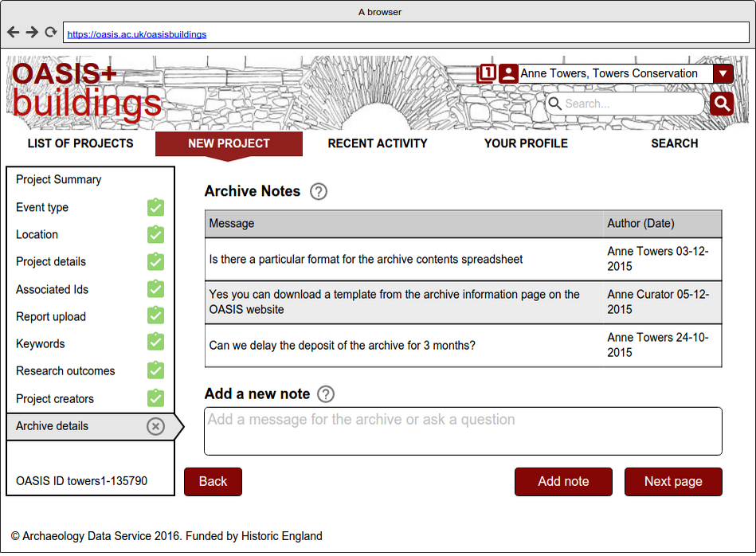Click the new note message text box
The width and height of the screenshot is (756, 556).
coord(463,431)
